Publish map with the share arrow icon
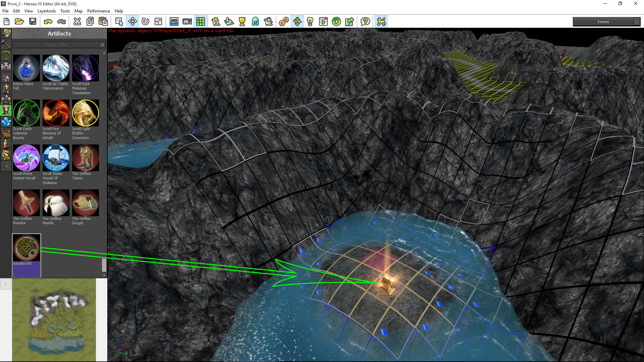 (350, 22)
